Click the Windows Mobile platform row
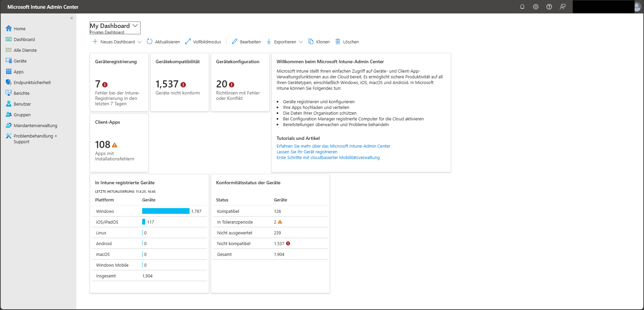 (x=149, y=265)
